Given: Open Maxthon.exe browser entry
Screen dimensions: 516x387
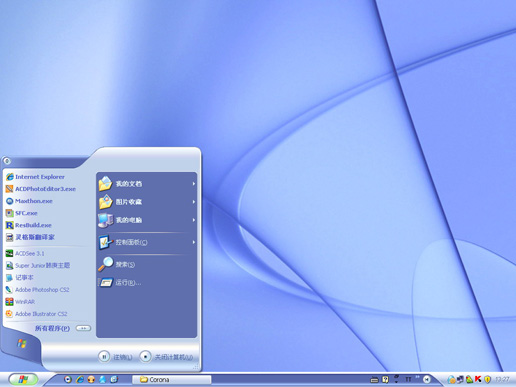Looking at the screenshot, I should 29,201.
